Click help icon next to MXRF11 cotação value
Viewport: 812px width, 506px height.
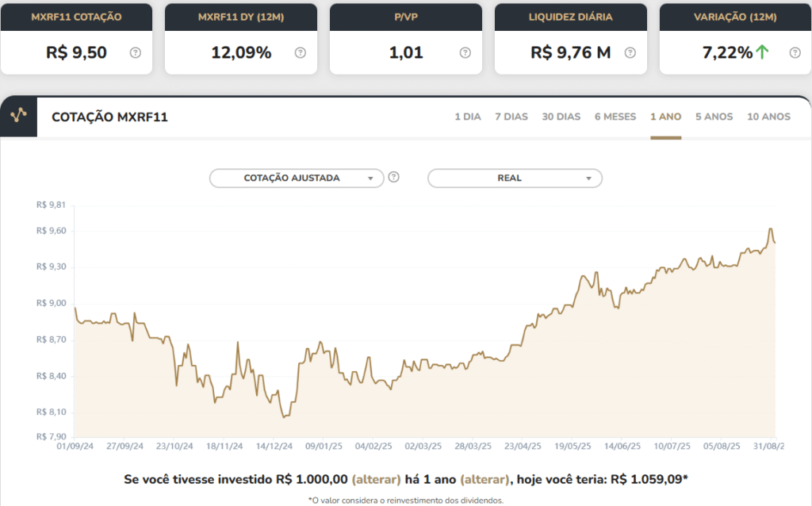pos(135,53)
